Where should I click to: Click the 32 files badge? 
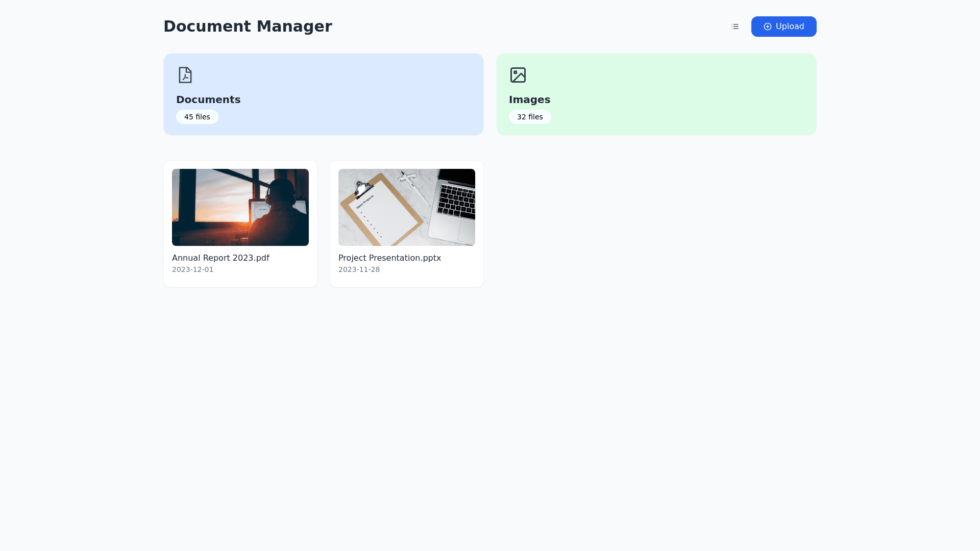point(530,117)
